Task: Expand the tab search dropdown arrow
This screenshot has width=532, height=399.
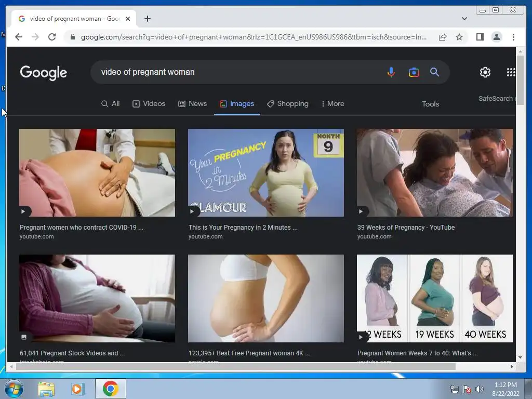Action: point(464,19)
